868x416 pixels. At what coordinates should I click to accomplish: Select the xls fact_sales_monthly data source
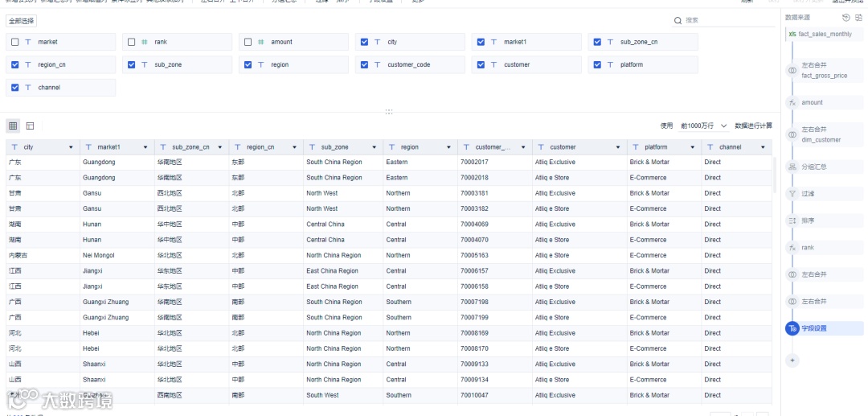[825, 35]
